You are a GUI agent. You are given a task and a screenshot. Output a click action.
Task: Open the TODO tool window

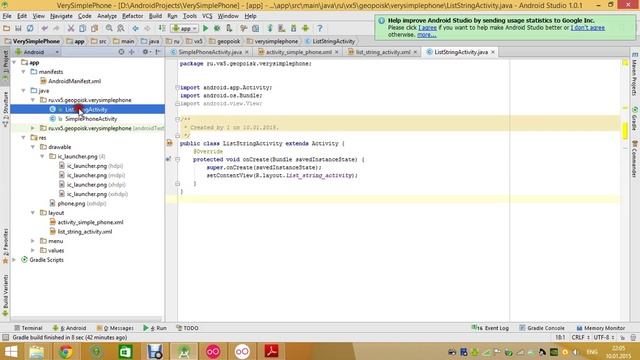click(x=187, y=328)
